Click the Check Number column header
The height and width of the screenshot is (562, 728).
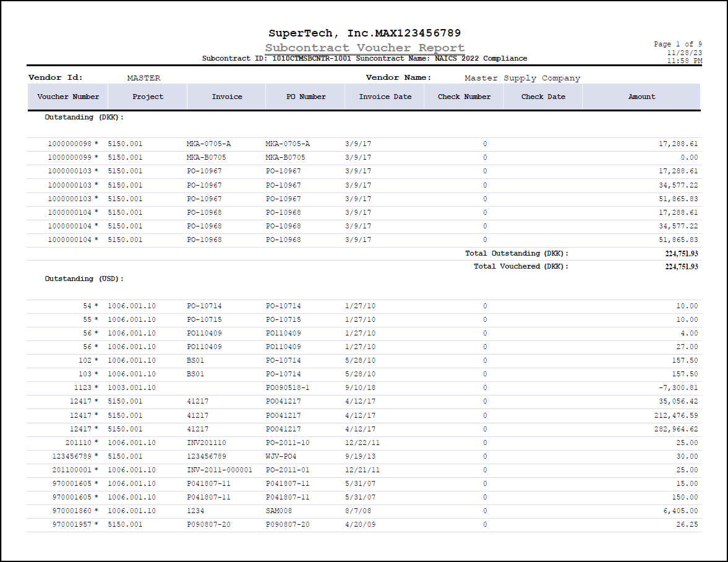pos(464,97)
